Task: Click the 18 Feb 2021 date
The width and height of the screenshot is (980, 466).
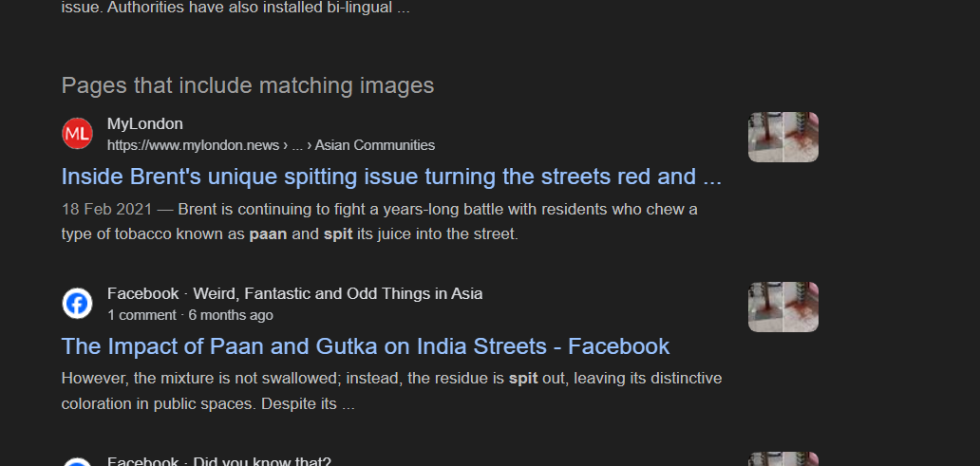Action: 107,209
